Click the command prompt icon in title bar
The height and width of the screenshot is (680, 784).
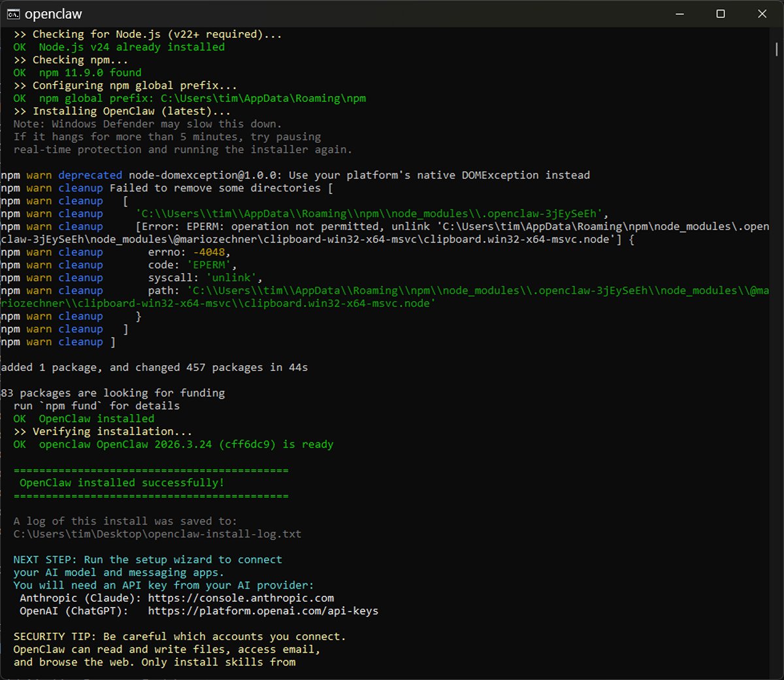click(x=13, y=14)
